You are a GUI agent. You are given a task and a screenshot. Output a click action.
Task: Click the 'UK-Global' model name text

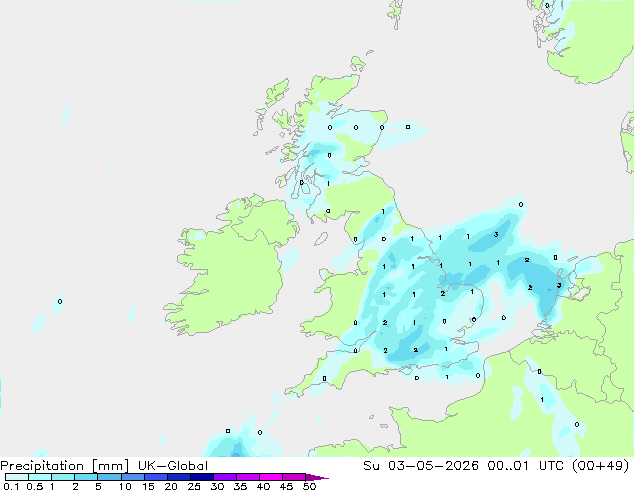[173, 466]
